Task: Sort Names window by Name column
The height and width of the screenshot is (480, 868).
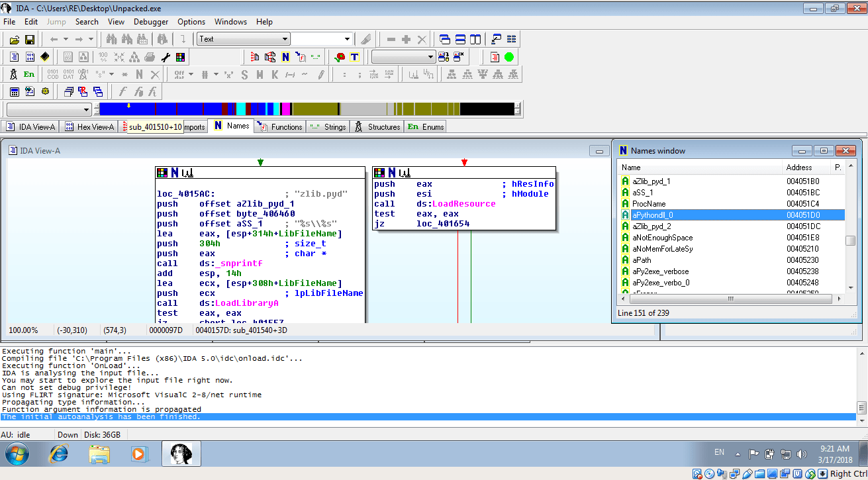Action: click(x=700, y=168)
